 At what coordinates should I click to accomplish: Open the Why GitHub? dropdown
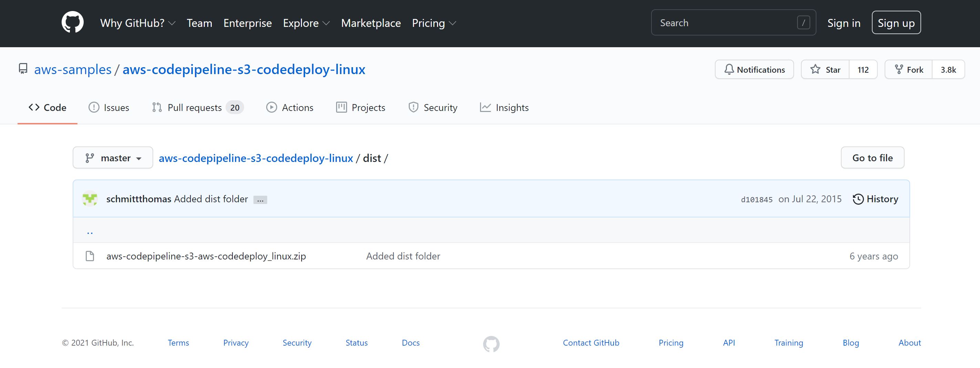(x=138, y=23)
